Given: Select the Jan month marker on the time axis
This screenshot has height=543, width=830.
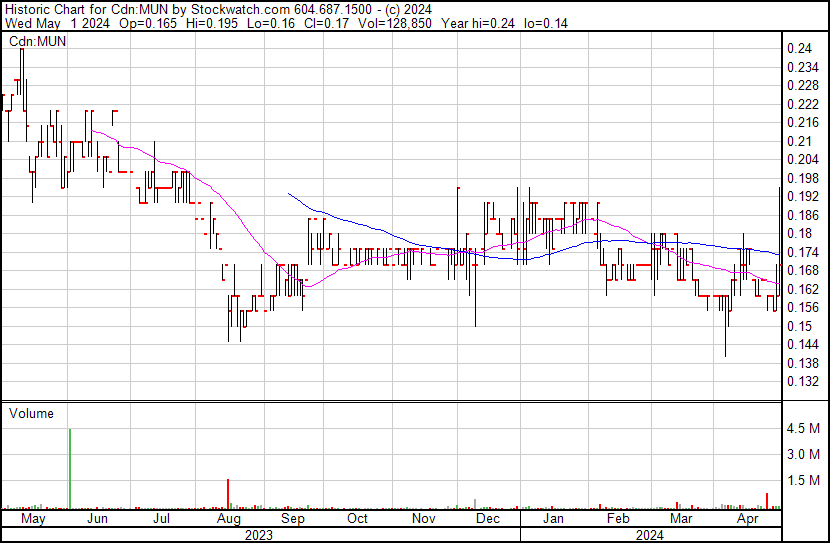Looking at the screenshot, I should pos(553,519).
